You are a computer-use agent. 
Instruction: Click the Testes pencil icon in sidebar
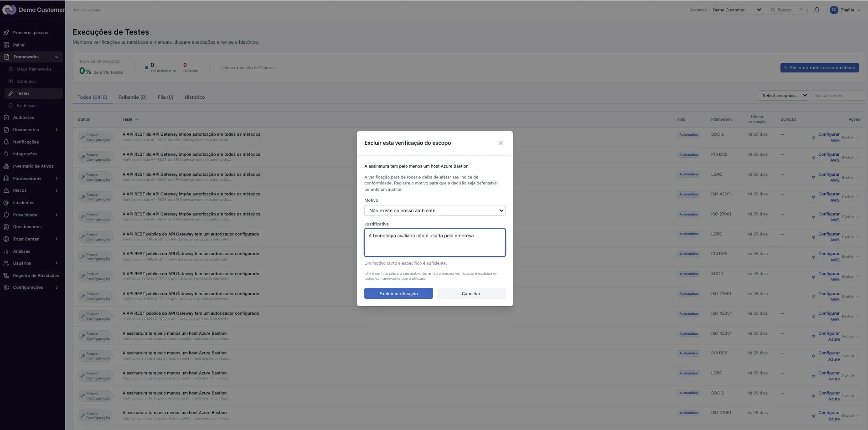coord(10,93)
